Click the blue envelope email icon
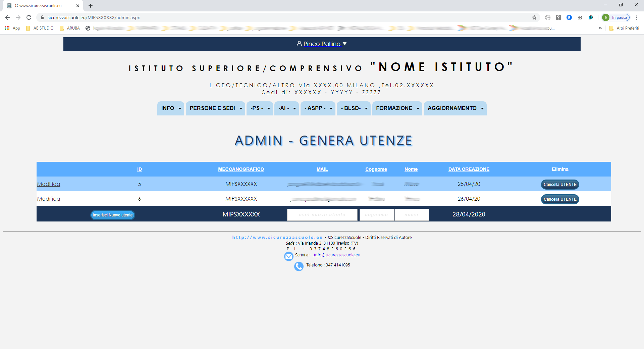Viewport: 644px width, 349px height. [x=288, y=256]
